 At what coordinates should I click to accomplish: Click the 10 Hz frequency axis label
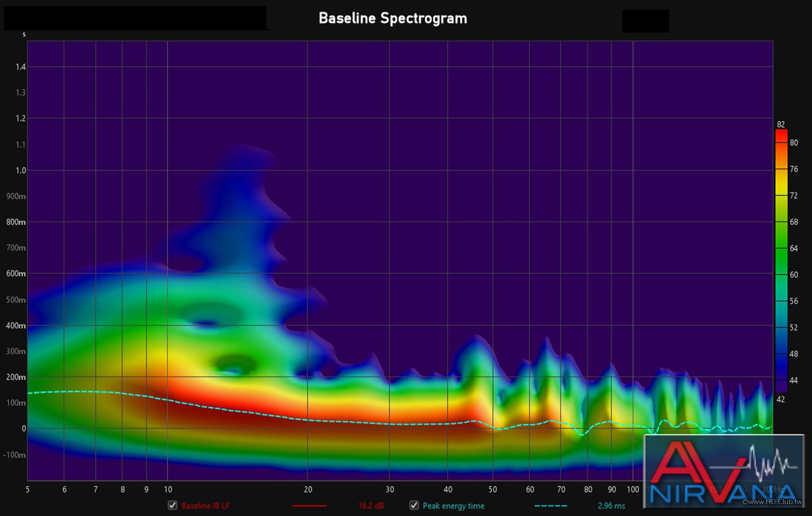(168, 489)
